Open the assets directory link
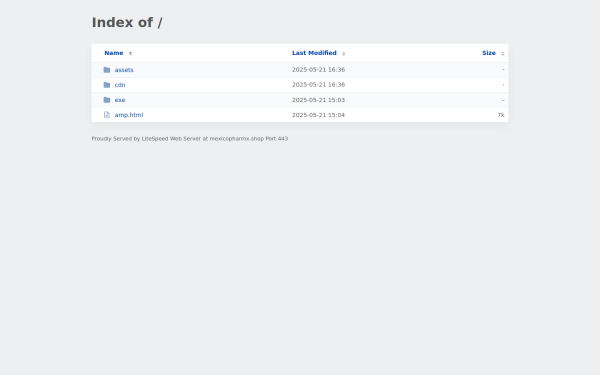Viewport: 600px width, 375px height. [x=124, y=70]
